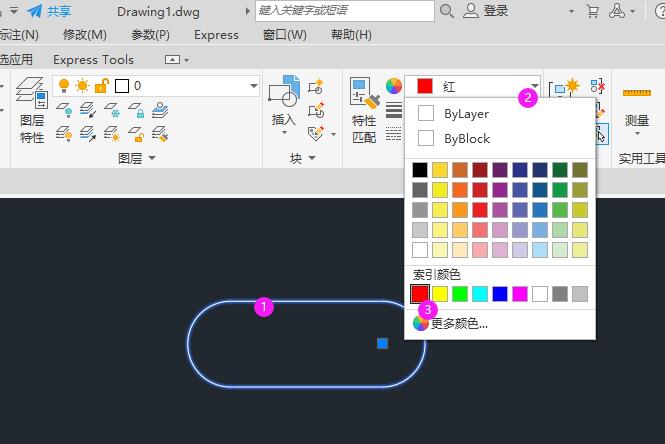This screenshot has width=665, height=444.
Task: Click the blue grip square on the shape
Action: 383,343
